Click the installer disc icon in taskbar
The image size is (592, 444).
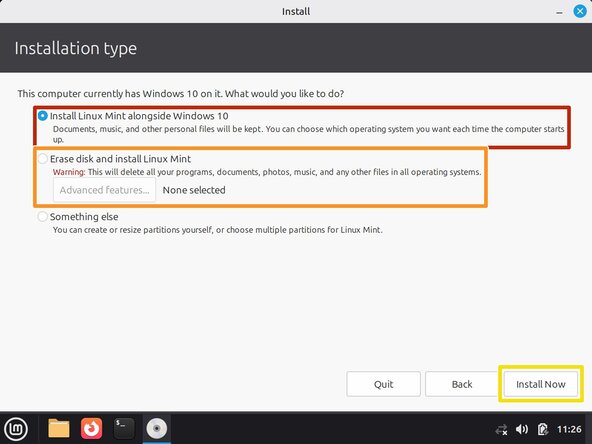point(157,429)
